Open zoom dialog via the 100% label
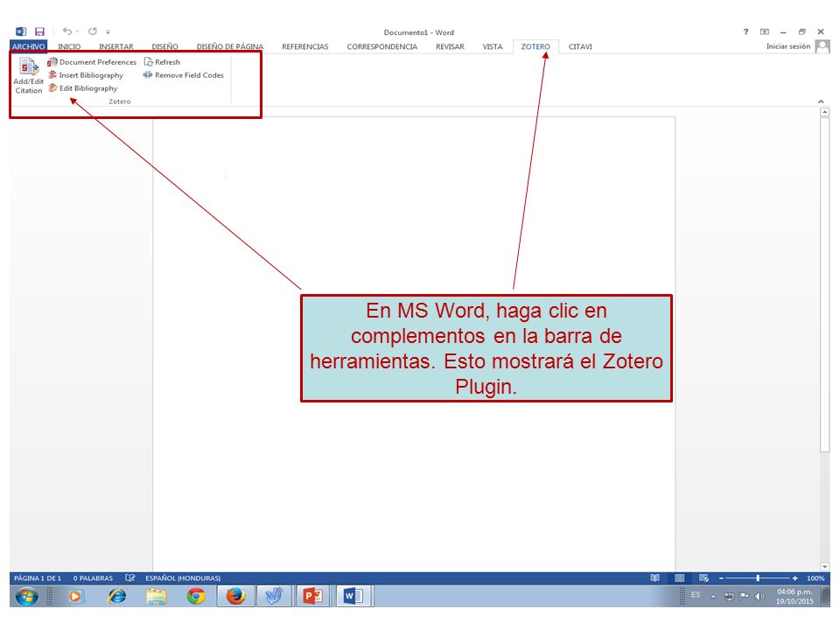This screenshot has height=630, width=840. click(815, 578)
